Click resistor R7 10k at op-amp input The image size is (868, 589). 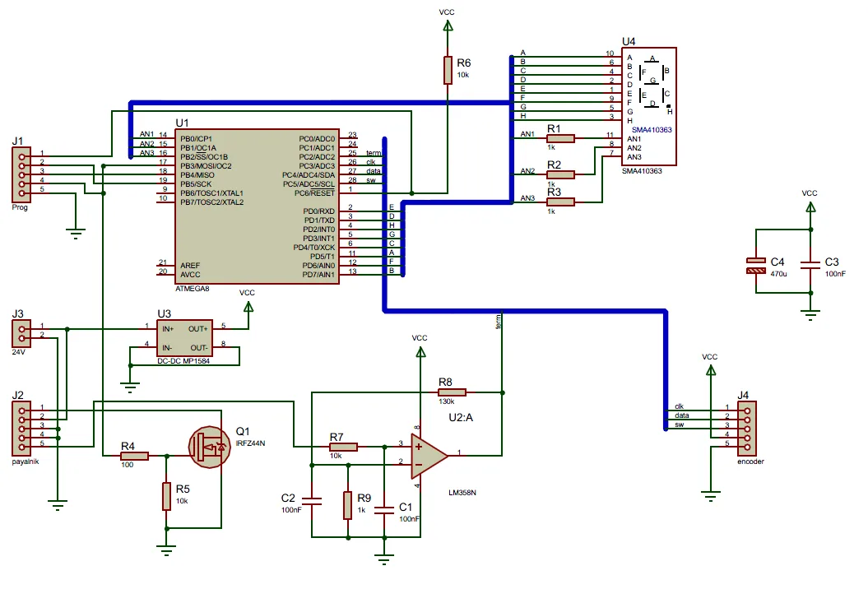[x=343, y=447]
